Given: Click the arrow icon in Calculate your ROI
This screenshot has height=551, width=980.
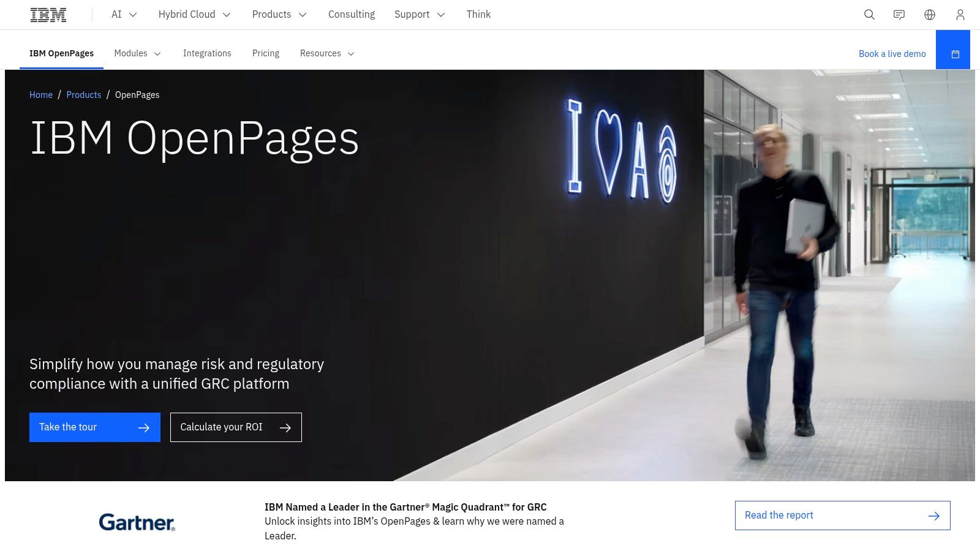Looking at the screenshot, I should pos(285,427).
